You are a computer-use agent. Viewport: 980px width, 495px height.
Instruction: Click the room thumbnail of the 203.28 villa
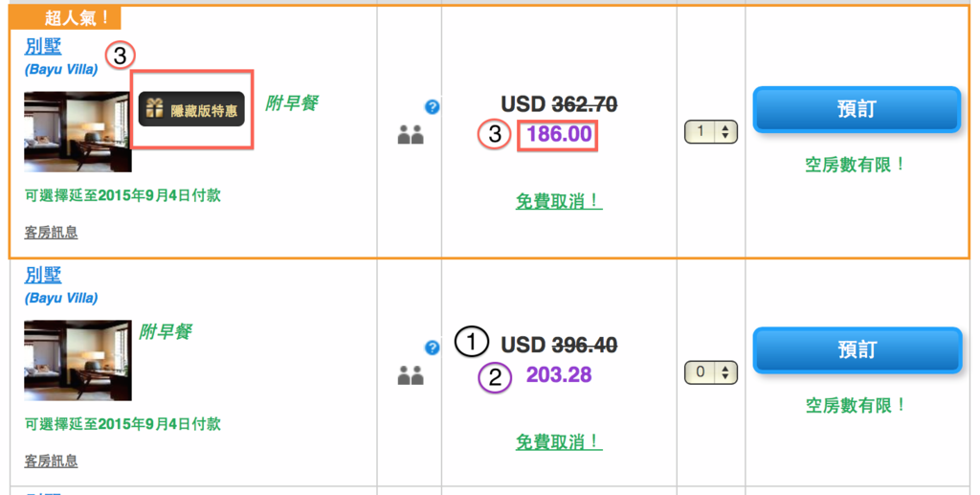tap(77, 360)
